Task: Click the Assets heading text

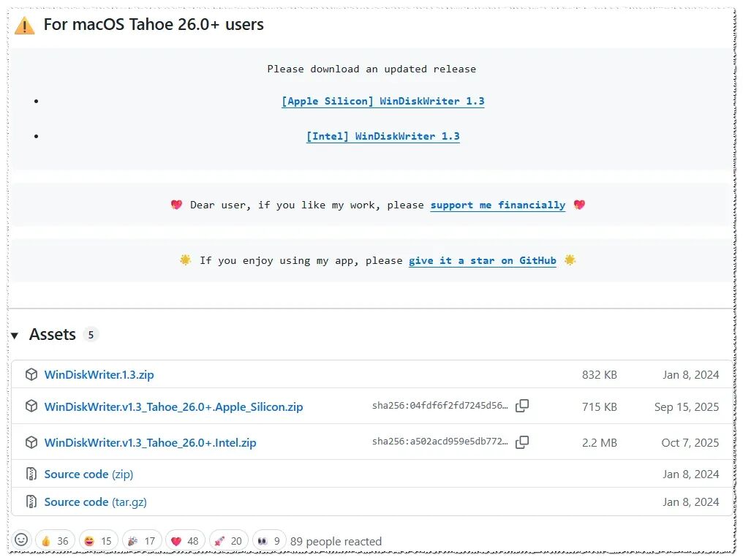Action: tap(53, 335)
